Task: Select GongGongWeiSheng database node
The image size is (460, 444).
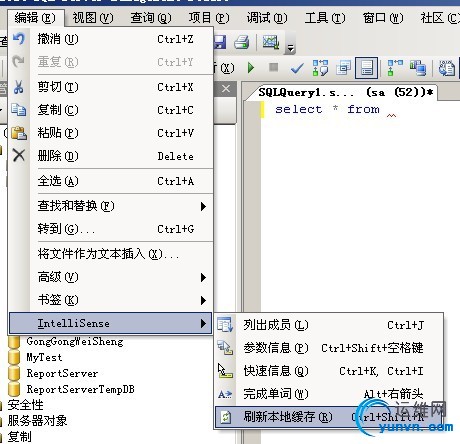Action: (75, 342)
